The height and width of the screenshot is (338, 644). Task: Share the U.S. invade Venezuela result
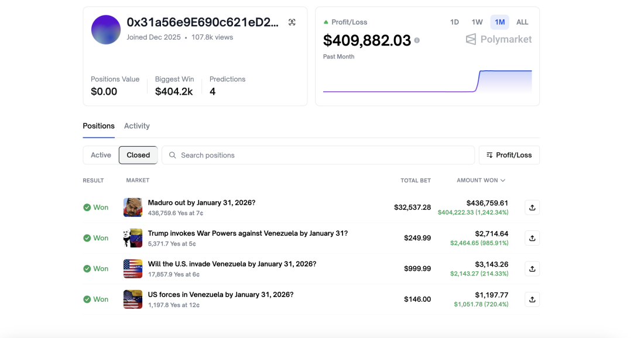[x=532, y=268]
